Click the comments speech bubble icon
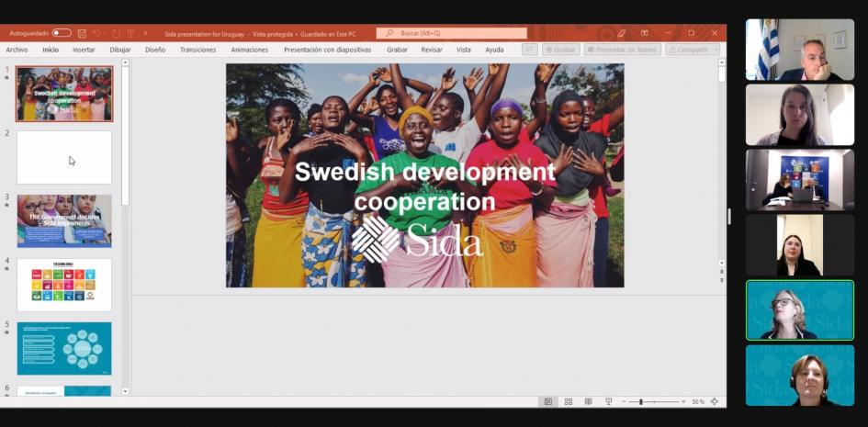 coord(530,50)
